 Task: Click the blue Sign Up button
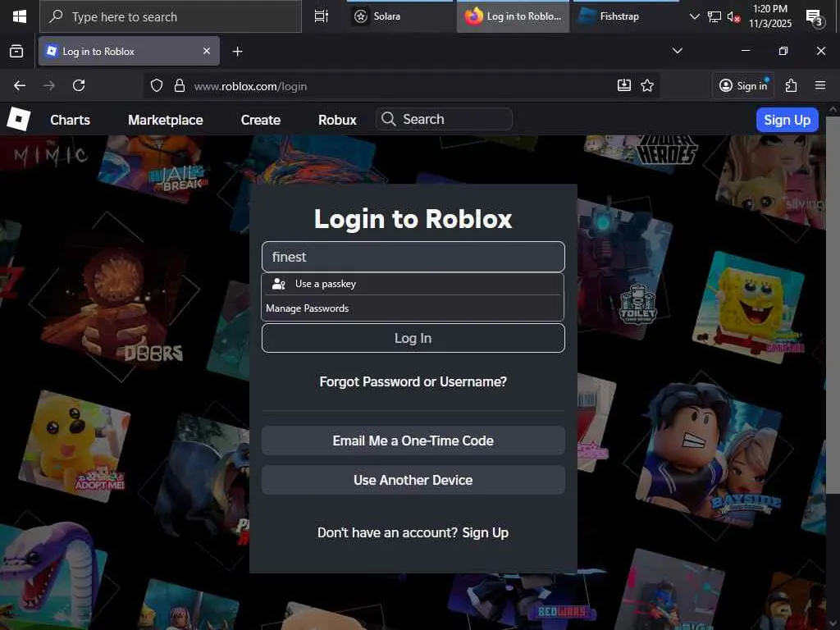(787, 120)
